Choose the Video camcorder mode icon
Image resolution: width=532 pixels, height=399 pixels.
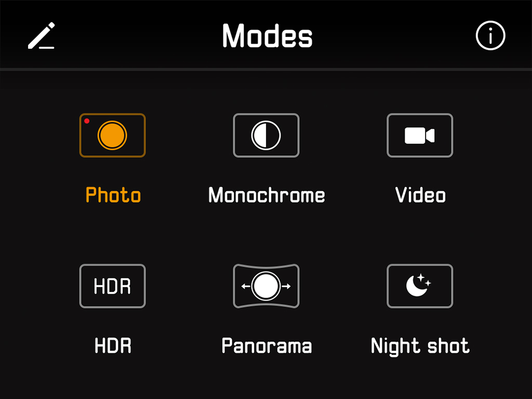pos(420,135)
